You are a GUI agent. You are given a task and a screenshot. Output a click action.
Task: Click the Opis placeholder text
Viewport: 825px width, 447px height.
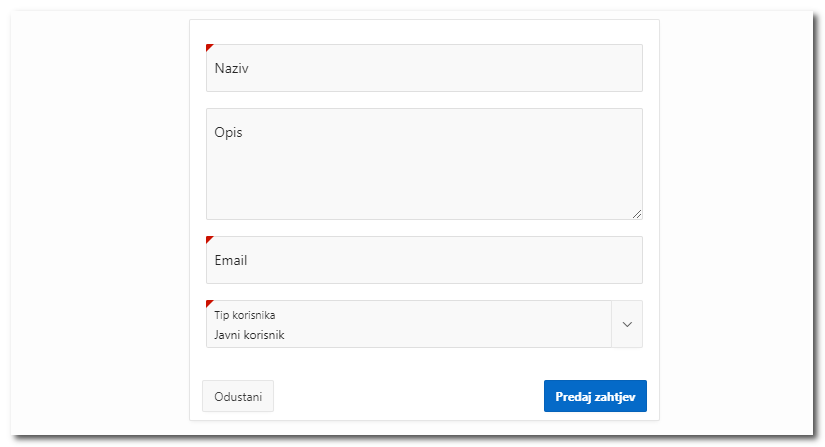pyautogui.click(x=228, y=133)
